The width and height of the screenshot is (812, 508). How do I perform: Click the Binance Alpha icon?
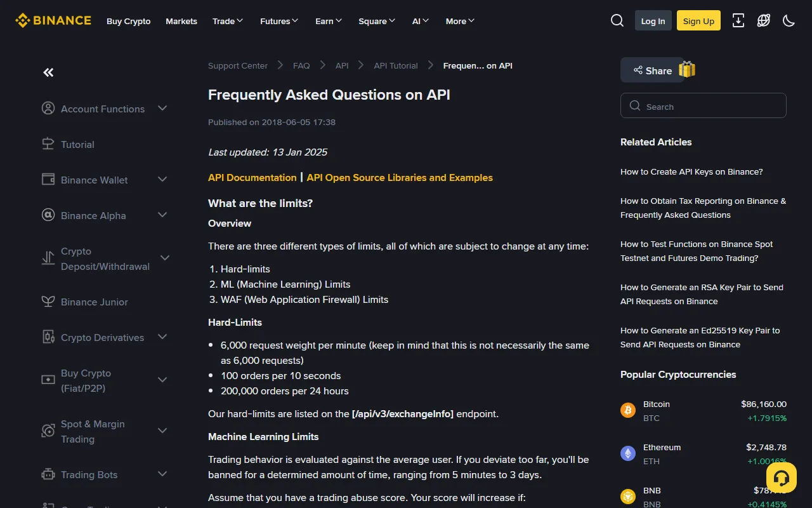(48, 215)
